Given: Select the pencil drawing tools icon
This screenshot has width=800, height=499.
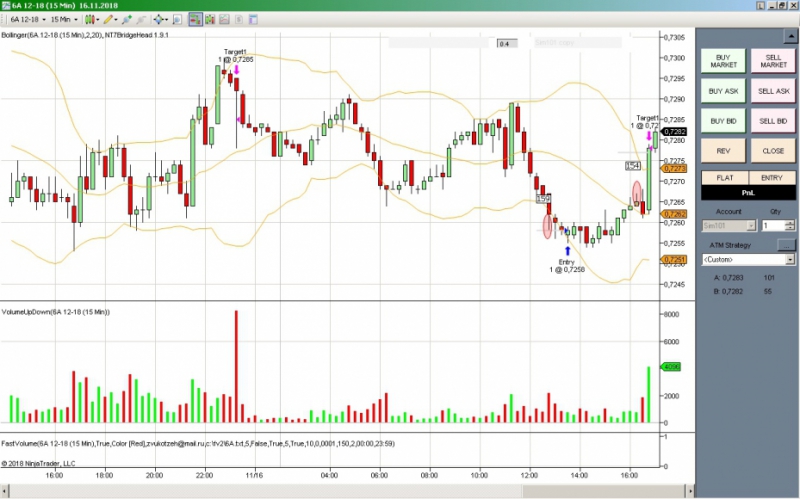Looking at the screenshot, I should (x=108, y=19).
